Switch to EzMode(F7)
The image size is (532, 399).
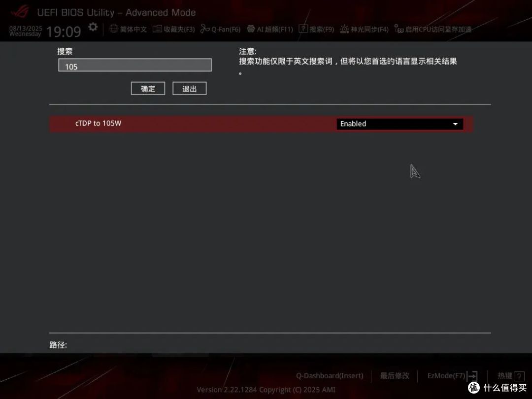[x=452, y=376]
